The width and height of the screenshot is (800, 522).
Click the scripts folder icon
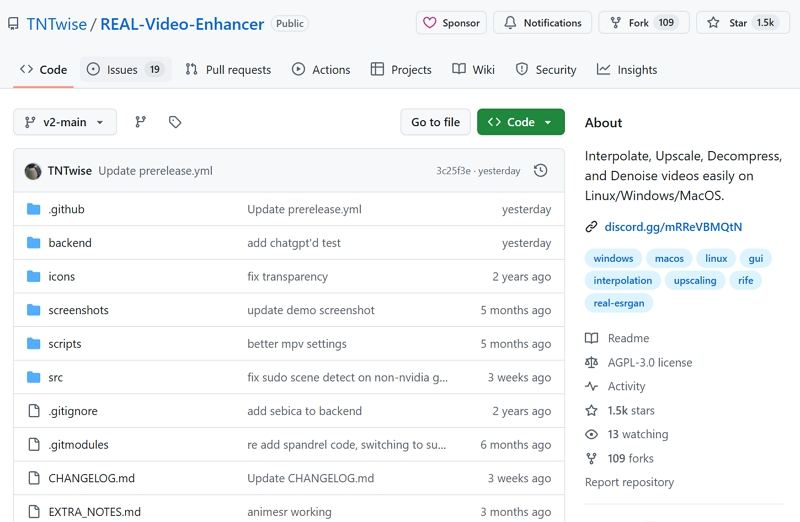click(34, 344)
